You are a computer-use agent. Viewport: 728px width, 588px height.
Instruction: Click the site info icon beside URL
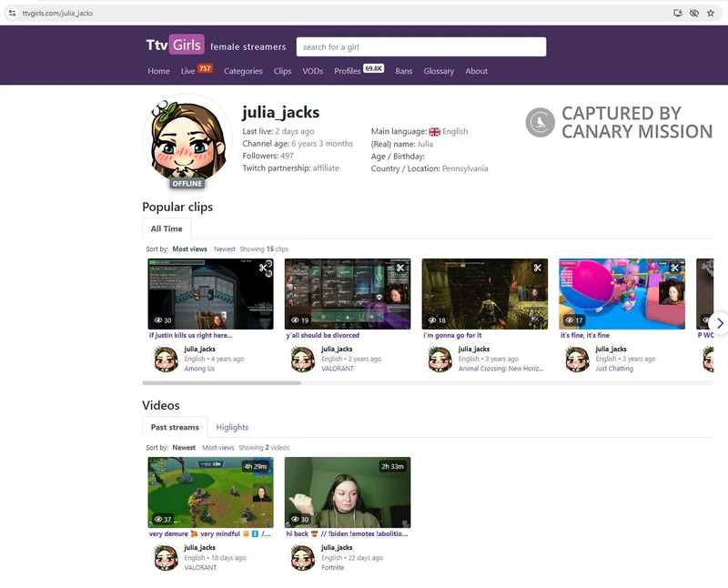[12, 13]
